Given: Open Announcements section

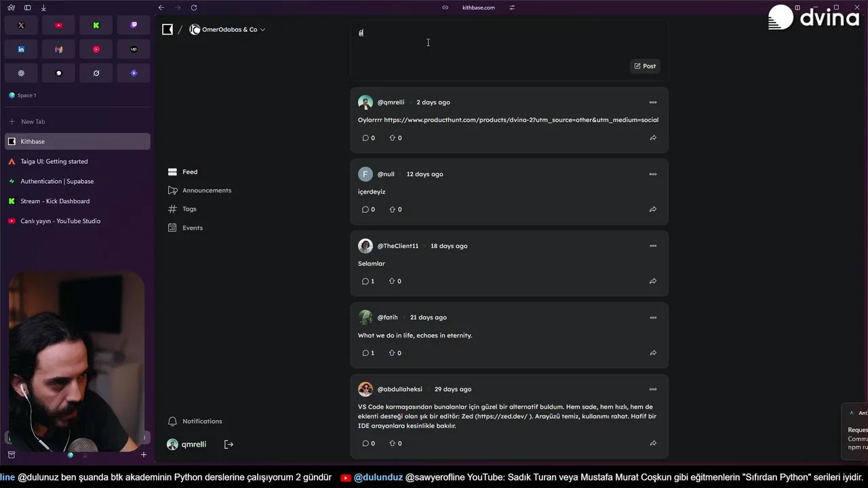Looking at the screenshot, I should 199,190.
